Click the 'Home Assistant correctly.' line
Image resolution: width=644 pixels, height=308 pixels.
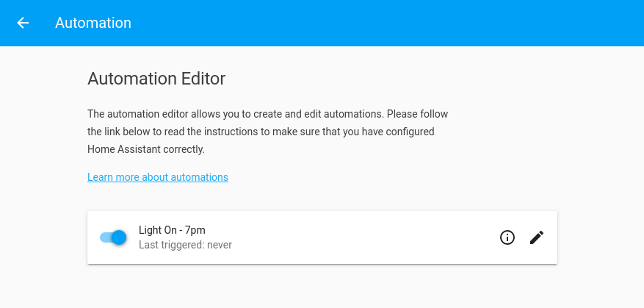tap(145, 149)
